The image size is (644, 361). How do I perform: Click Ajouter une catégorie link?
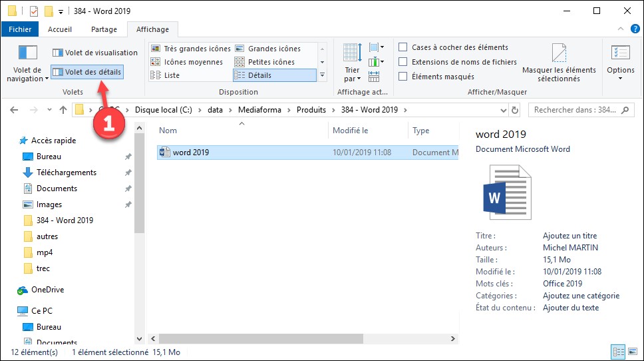(x=581, y=296)
